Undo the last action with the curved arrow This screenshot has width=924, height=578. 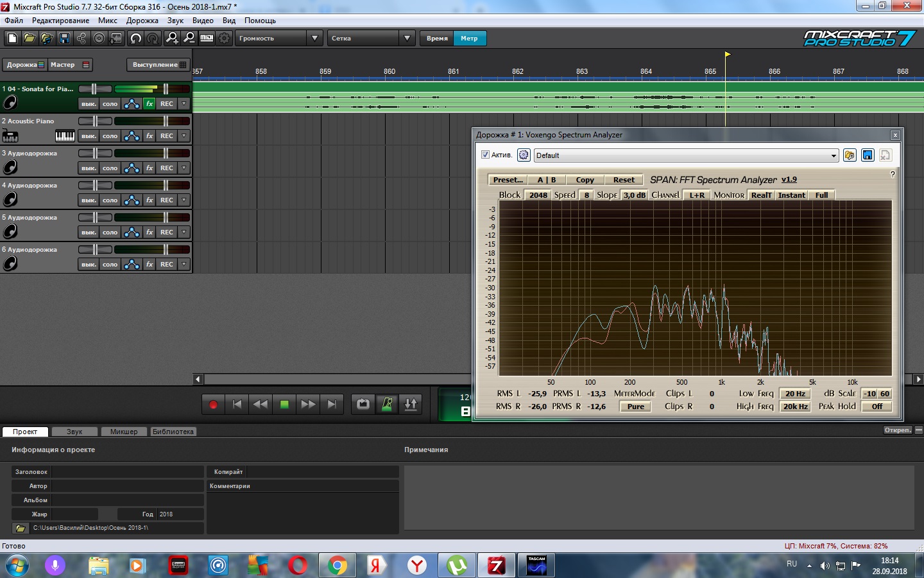[135, 39]
